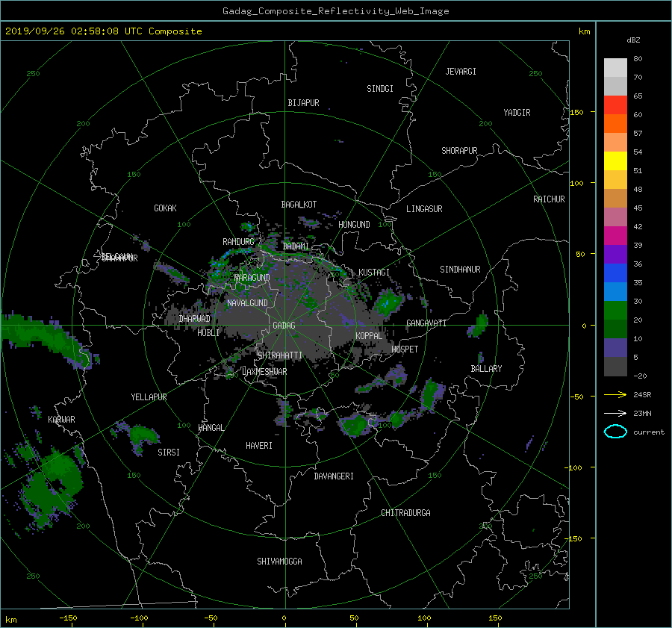Screen dimensions: 672x628
Task: Click the BIJAPUR city label
Action: coord(303,103)
